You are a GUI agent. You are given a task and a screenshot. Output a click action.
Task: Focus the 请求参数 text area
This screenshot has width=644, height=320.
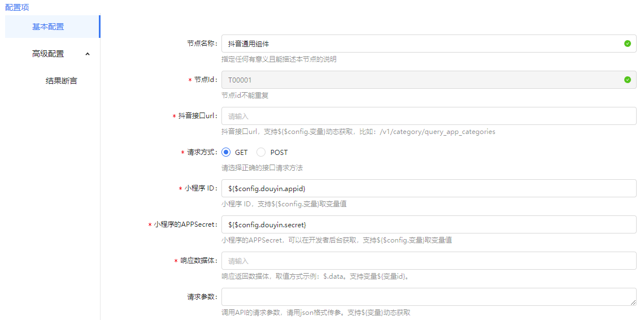tap(428, 297)
